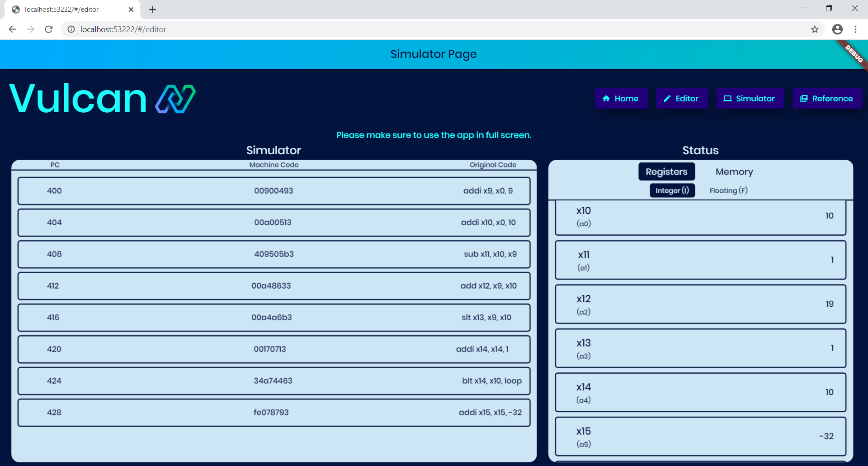The width and height of the screenshot is (868, 466).
Task: Click the blt x14, x10, loop instruction
Action: click(x=492, y=381)
